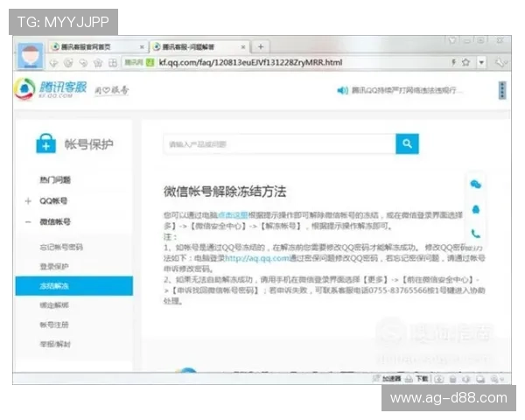Image resolution: width=525 pixels, height=420 pixels.
Task: Collapse the 微信帐号 section minus sign
Action: 28,222
